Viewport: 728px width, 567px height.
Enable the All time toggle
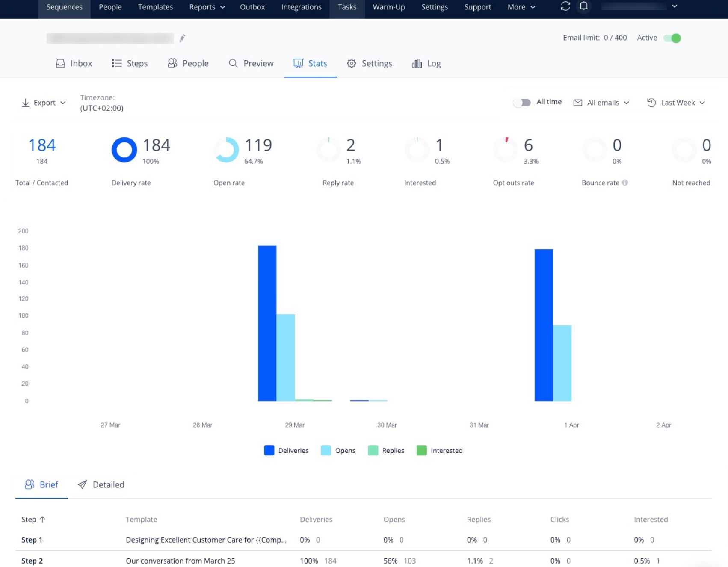click(522, 103)
